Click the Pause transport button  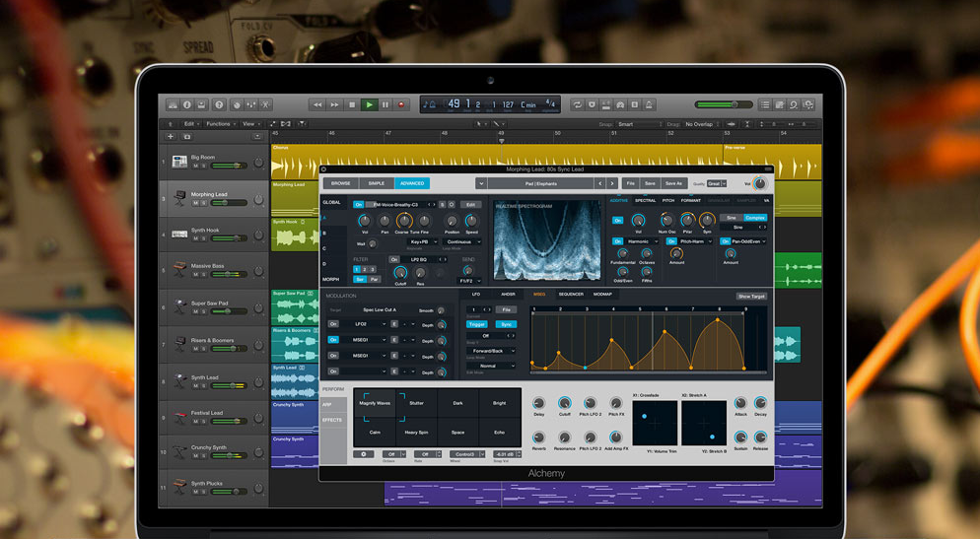click(x=385, y=104)
